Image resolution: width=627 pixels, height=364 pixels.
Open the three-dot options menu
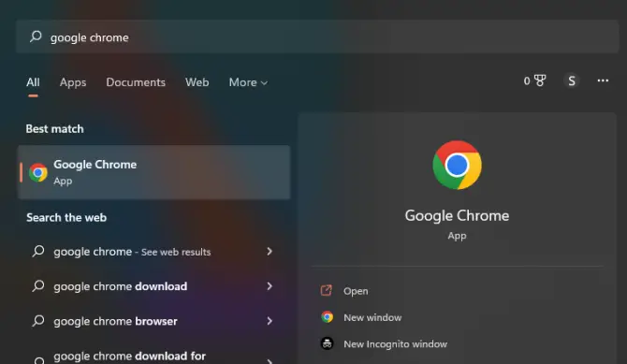[603, 80]
